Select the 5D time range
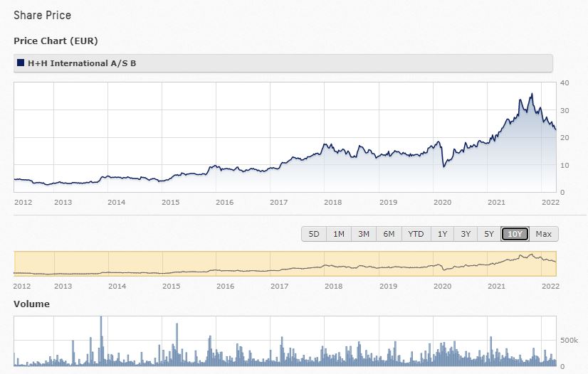The height and width of the screenshot is (374, 588). pos(313,234)
